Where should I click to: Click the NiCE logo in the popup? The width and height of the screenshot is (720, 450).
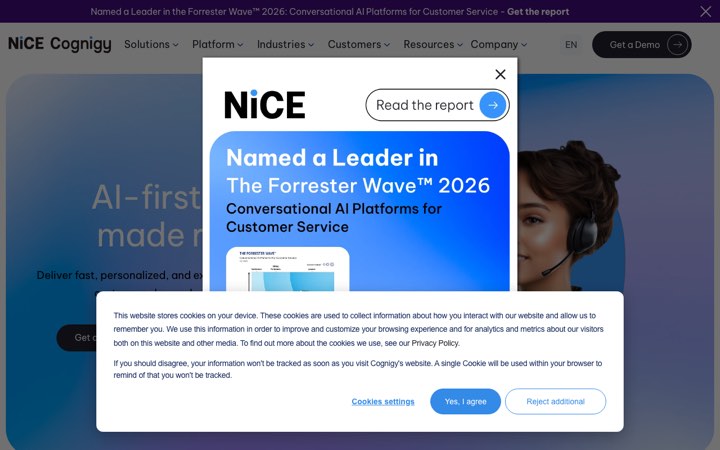pos(265,105)
